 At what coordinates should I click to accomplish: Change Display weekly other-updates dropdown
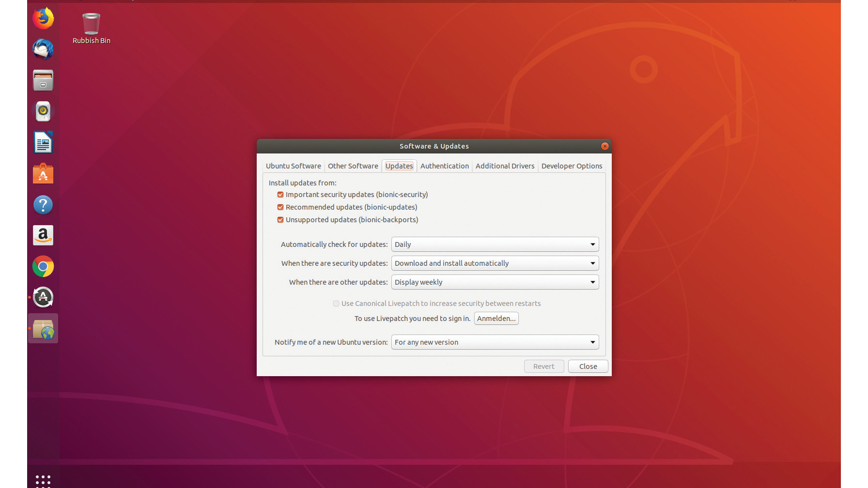[x=495, y=282]
